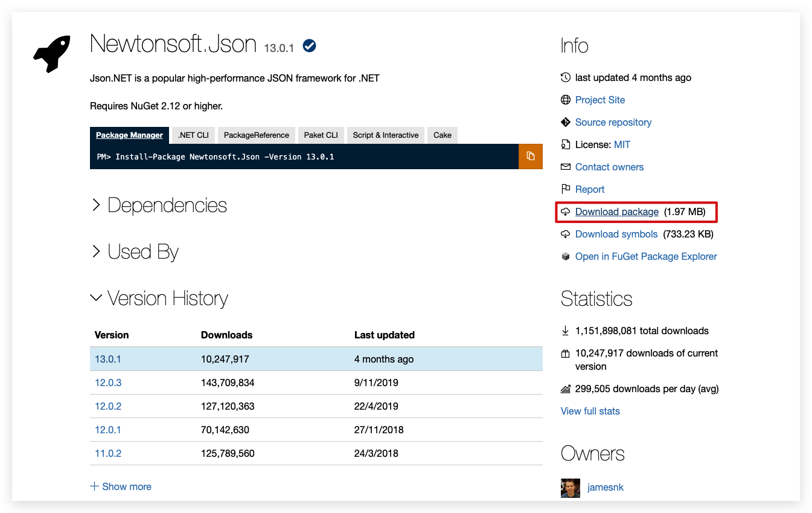812x513 pixels.
Task: Open in FuGet Package Explorer link
Action: click(646, 256)
